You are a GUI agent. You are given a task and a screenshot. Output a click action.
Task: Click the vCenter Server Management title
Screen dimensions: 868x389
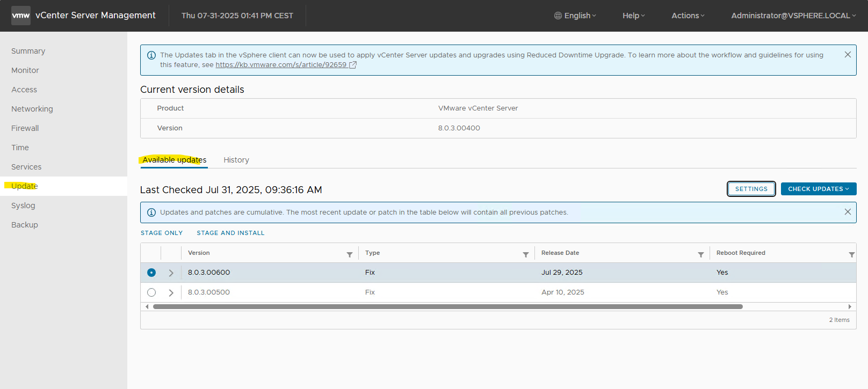[x=96, y=16]
